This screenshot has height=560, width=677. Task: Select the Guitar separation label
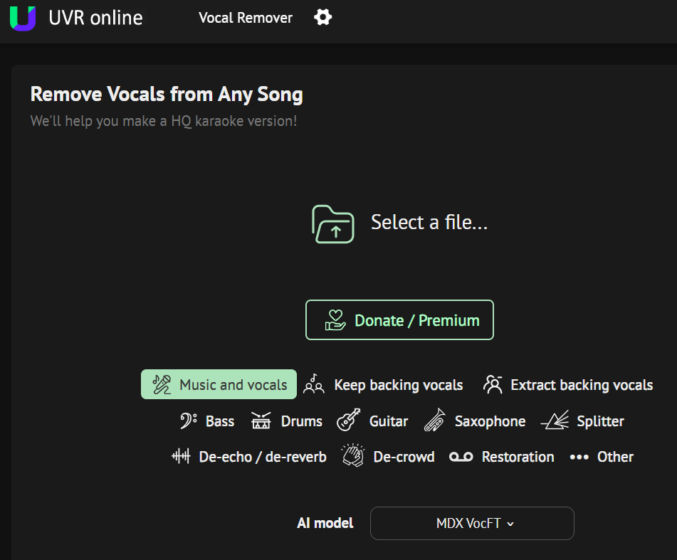point(388,421)
